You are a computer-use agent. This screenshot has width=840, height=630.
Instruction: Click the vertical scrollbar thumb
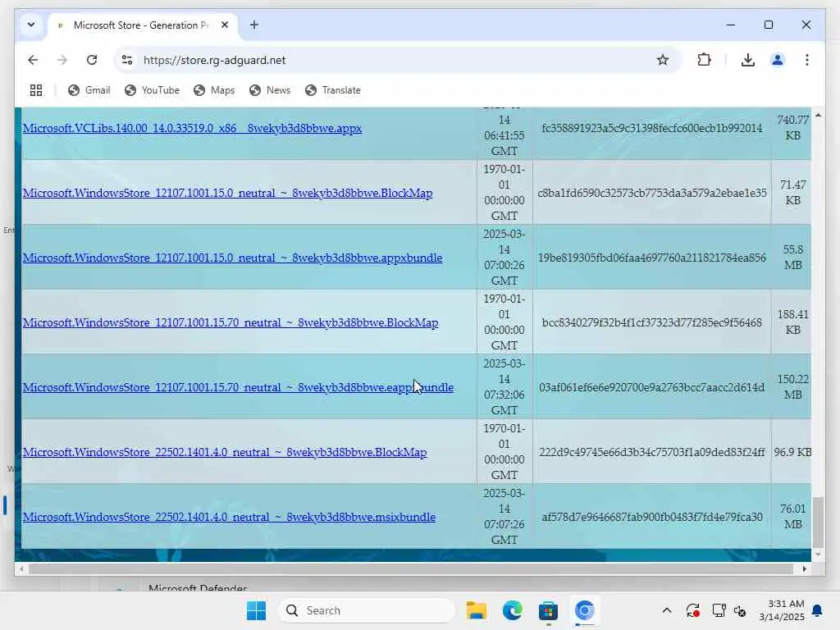tap(818, 523)
